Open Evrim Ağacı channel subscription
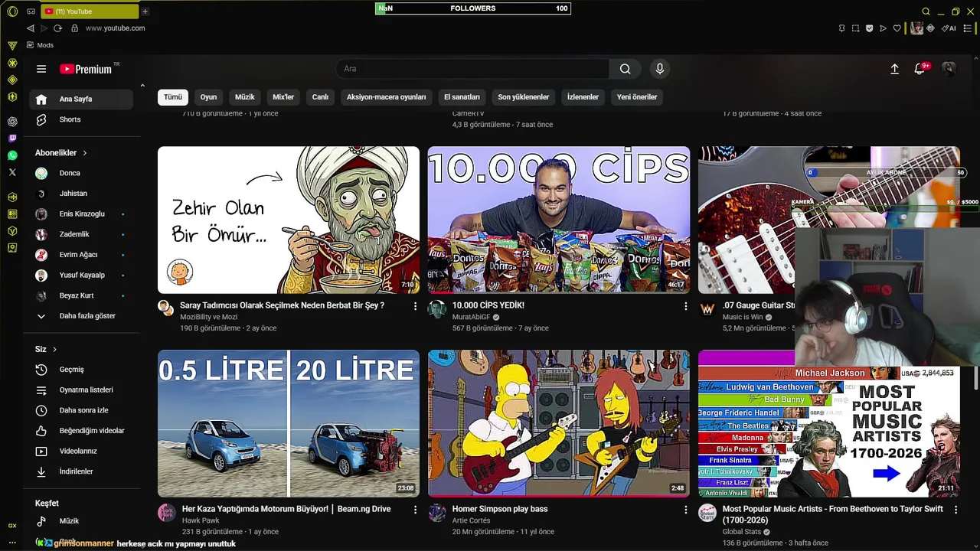The width and height of the screenshot is (980, 551). coord(81,255)
